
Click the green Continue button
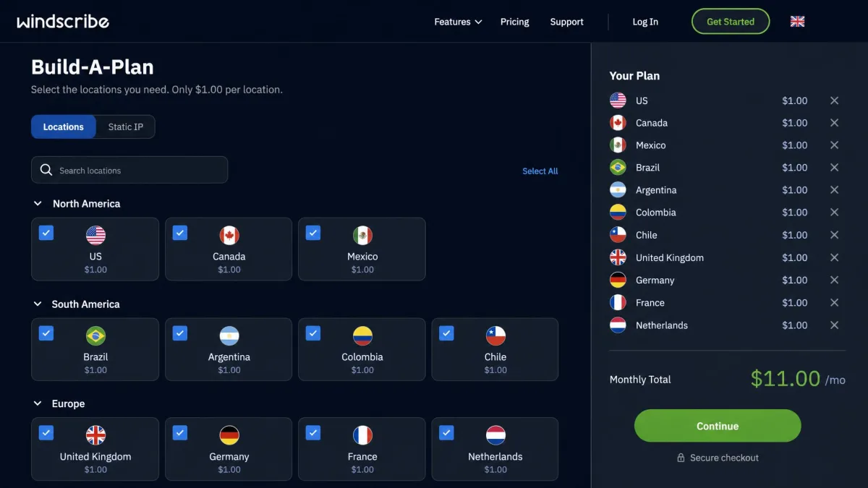click(718, 426)
